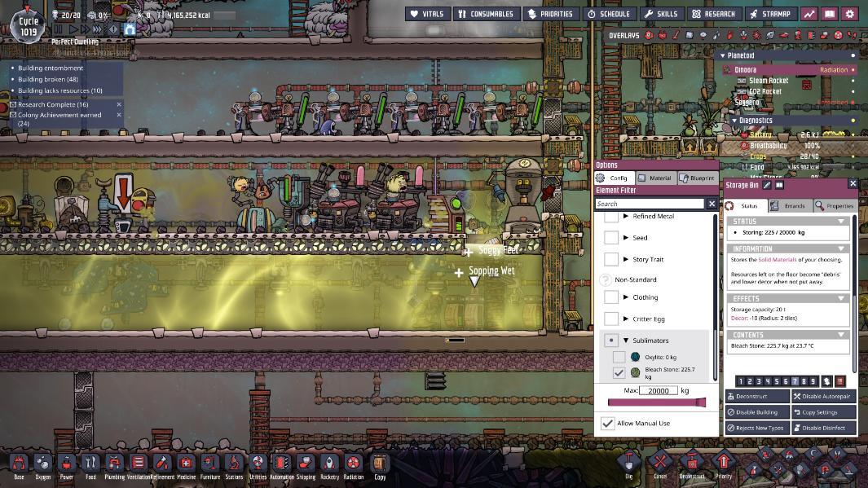The image size is (868, 488).
Task: Click Disable Disinfect button
Action: (824, 428)
